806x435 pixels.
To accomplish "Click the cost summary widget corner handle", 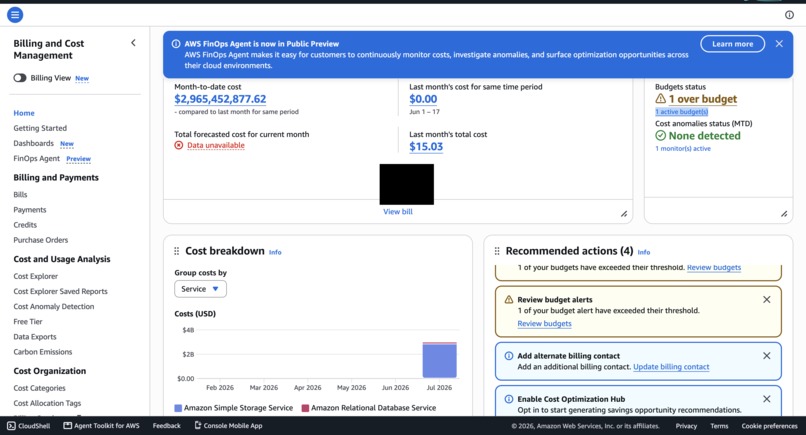I will (624, 214).
